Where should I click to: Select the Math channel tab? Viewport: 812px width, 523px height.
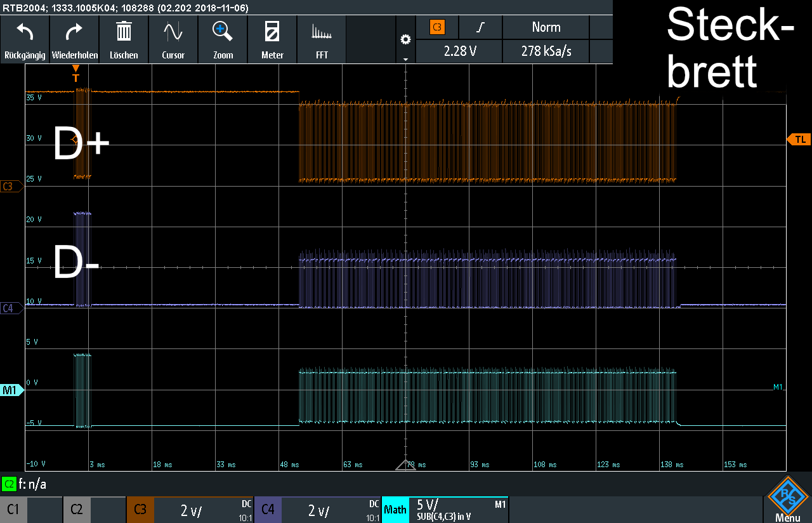point(395,510)
